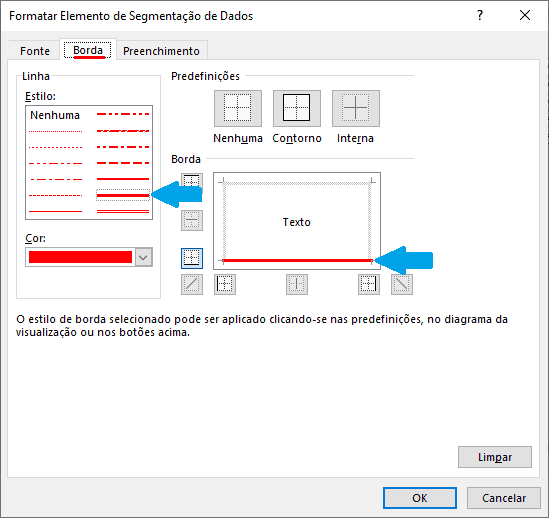
Task: Toggle the right border button
Action: click(x=369, y=284)
